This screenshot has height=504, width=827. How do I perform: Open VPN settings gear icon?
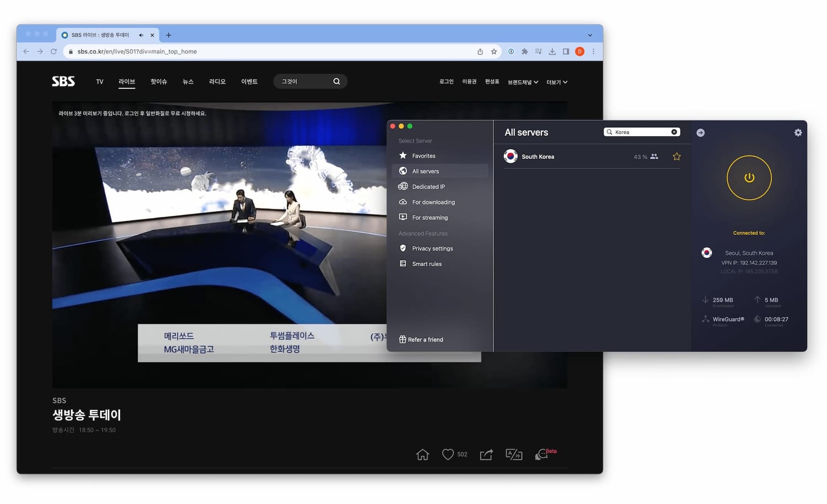click(798, 133)
